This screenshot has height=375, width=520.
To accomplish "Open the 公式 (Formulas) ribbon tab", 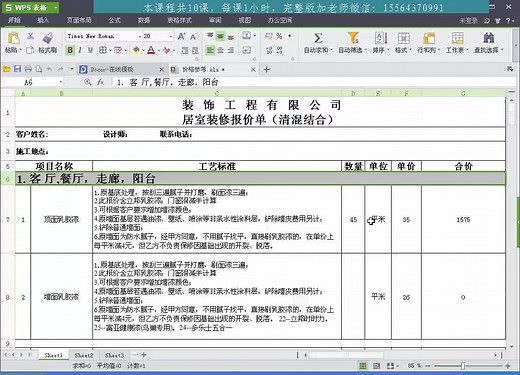I will click(114, 20).
